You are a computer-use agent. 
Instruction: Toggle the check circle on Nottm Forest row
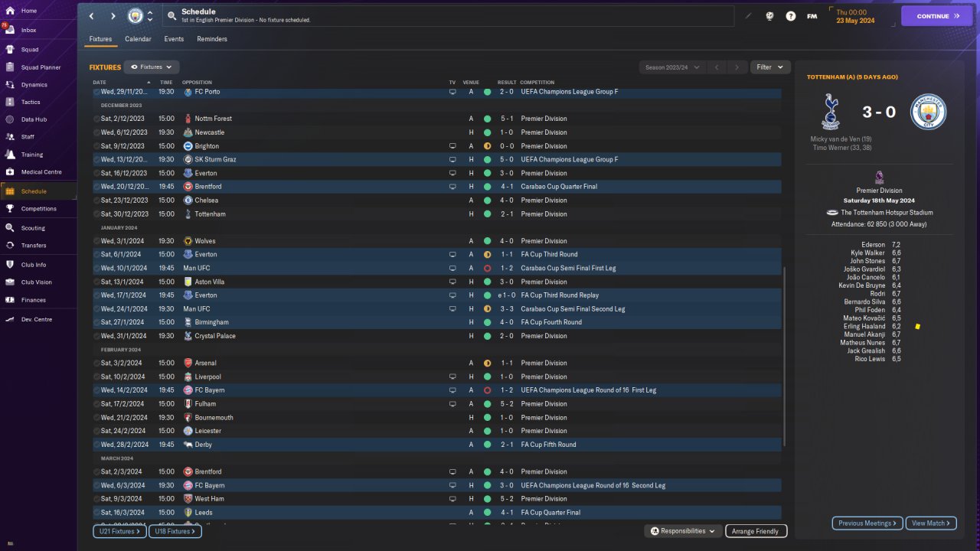pos(96,119)
